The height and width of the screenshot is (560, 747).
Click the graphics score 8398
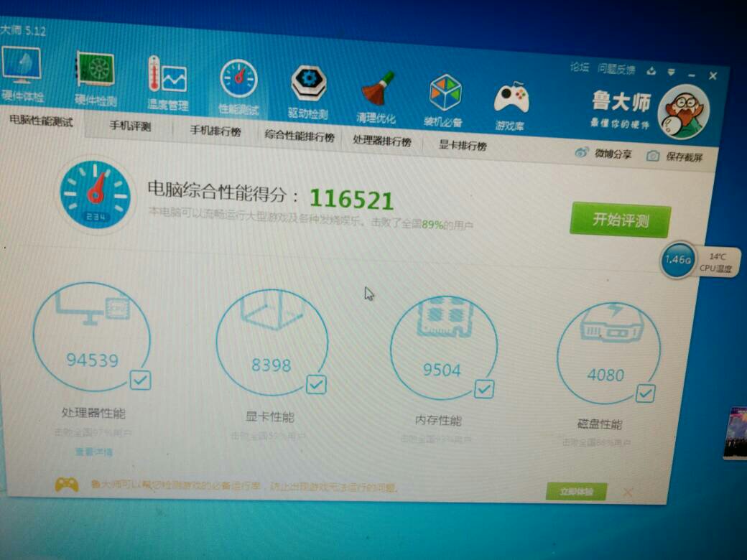[x=271, y=365]
